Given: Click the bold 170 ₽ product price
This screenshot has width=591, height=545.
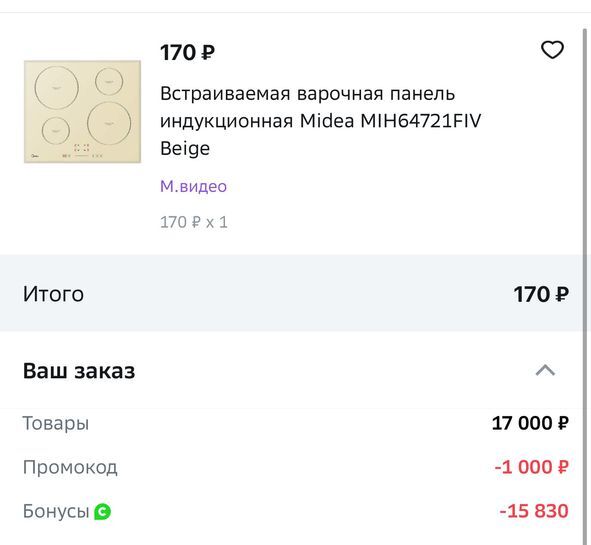Looking at the screenshot, I should (187, 52).
